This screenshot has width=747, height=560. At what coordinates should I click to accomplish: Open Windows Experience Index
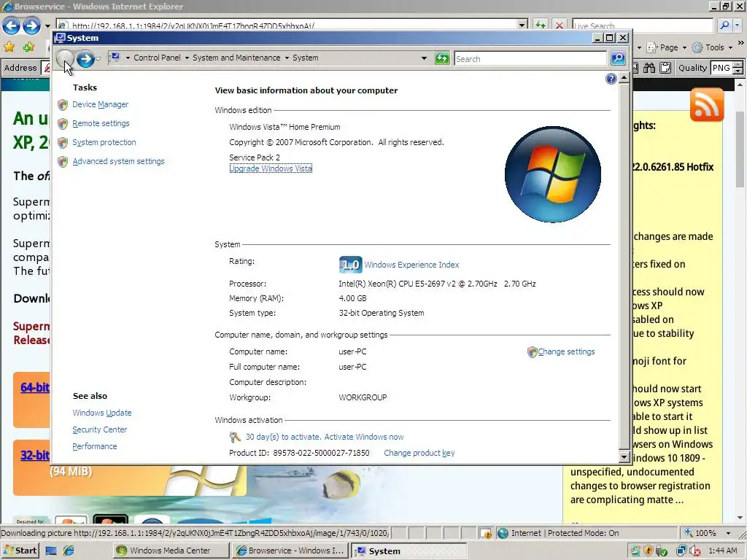click(x=411, y=265)
